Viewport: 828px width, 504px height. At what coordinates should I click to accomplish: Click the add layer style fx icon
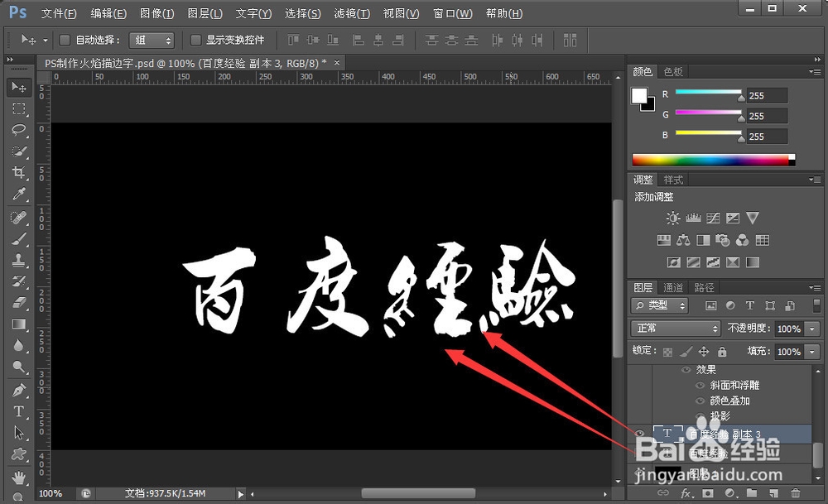(686, 493)
